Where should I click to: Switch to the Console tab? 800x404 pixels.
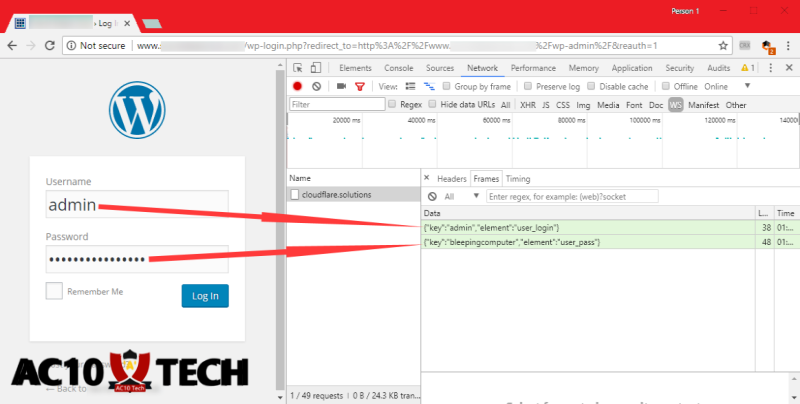pos(398,68)
